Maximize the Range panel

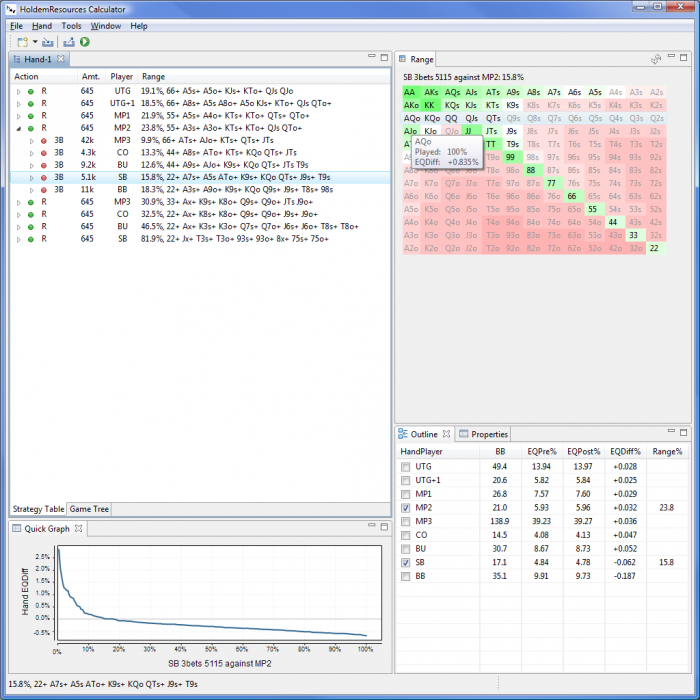click(x=683, y=57)
